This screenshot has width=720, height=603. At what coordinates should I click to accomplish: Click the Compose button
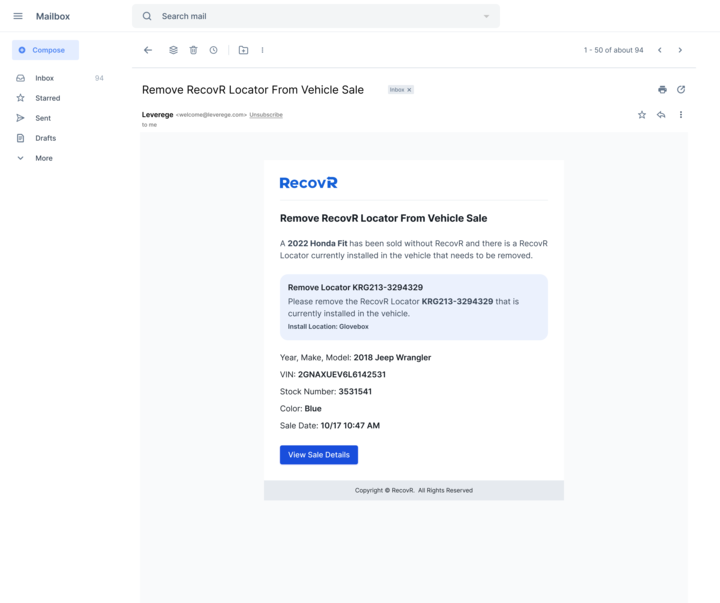click(x=45, y=50)
